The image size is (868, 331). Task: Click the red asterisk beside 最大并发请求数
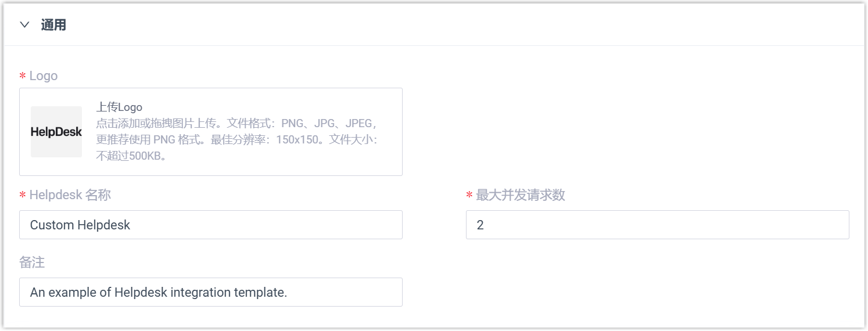469,196
